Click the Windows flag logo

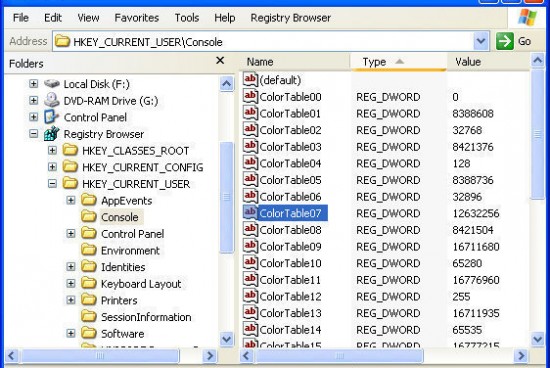pyautogui.click(x=528, y=18)
